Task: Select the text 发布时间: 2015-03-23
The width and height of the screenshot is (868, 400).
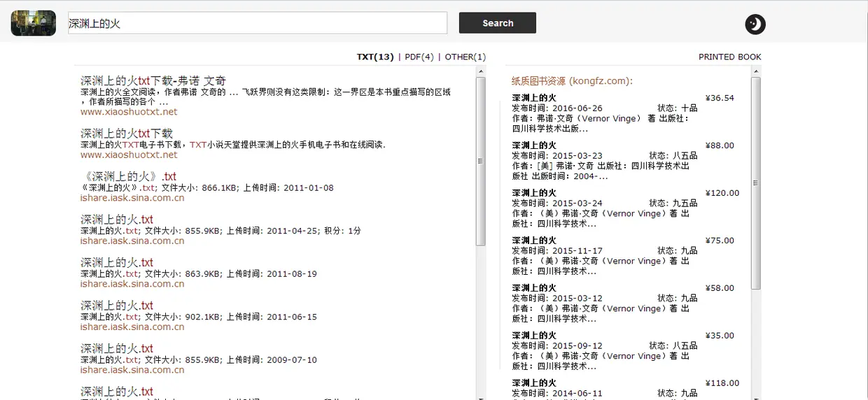Action: click(557, 156)
